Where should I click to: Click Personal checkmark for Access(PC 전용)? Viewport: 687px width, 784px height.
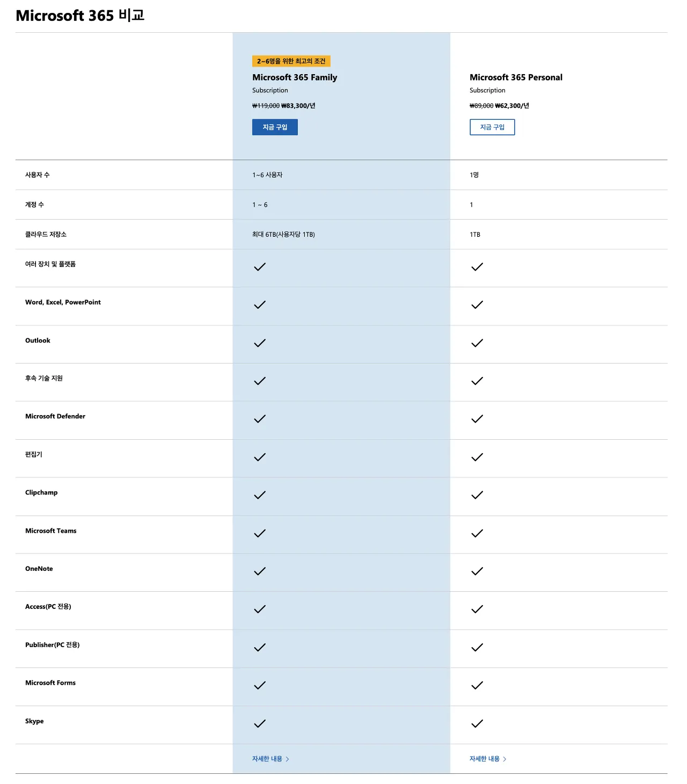[x=477, y=609]
